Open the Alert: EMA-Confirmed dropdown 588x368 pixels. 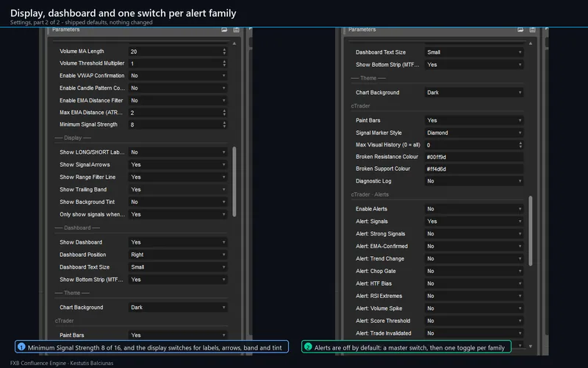(474, 247)
